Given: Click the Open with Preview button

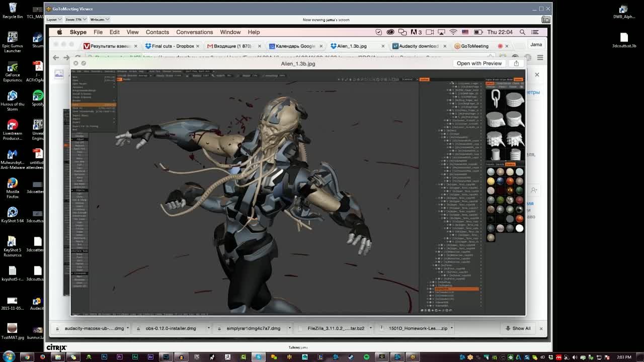Looking at the screenshot, I should click(479, 63).
